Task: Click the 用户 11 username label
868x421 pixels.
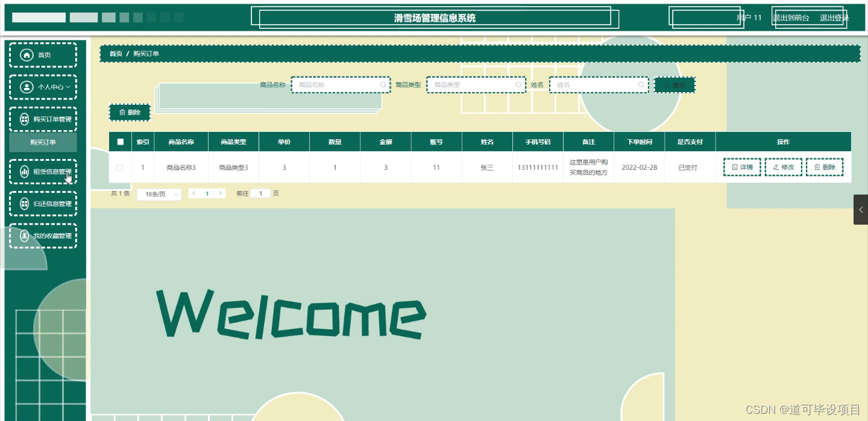Action: click(x=749, y=17)
